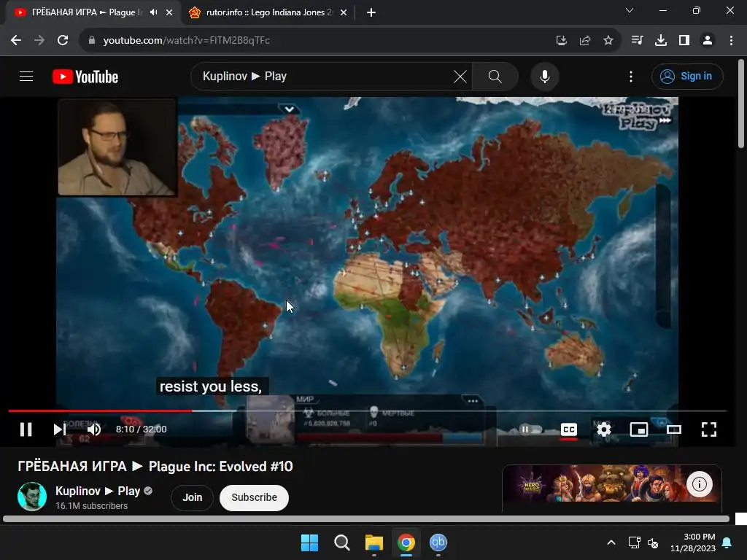Close the rutor.info tab

(344, 12)
